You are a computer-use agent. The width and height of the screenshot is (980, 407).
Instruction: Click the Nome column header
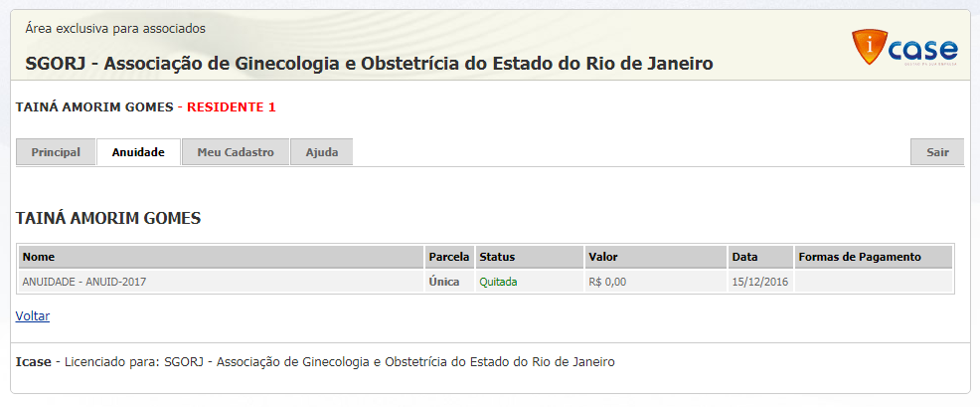click(x=39, y=257)
